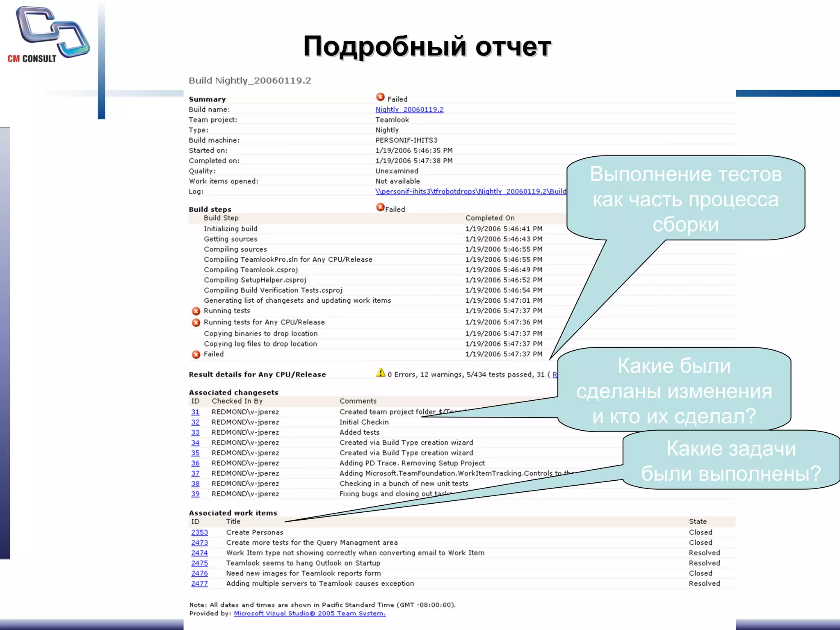Click completed time '1/19/2006 5:47:38 PM'

pos(414,161)
